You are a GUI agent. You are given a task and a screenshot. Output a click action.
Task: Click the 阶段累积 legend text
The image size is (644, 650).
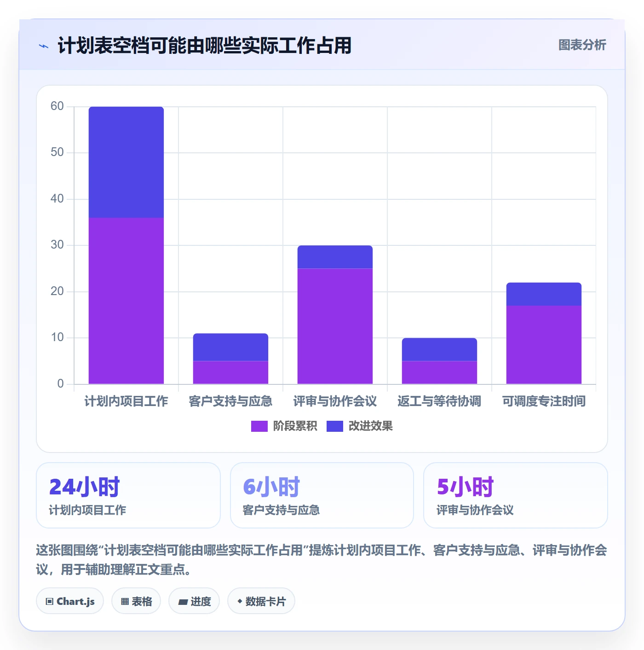[295, 426]
